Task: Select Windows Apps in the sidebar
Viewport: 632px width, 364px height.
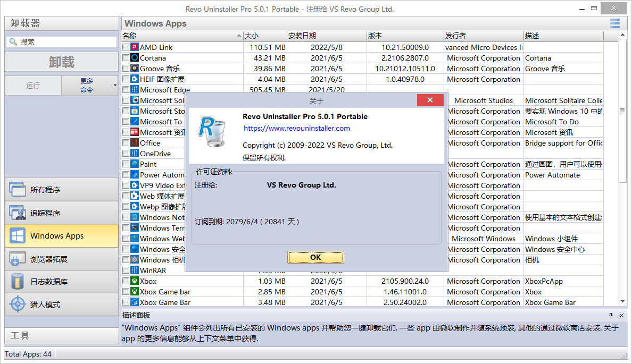Action: click(x=62, y=236)
